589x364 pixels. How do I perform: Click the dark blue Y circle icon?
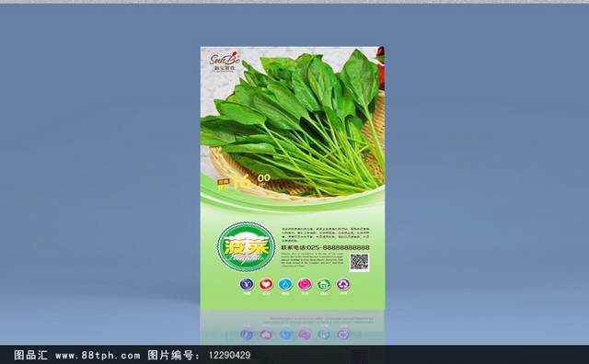click(x=247, y=284)
